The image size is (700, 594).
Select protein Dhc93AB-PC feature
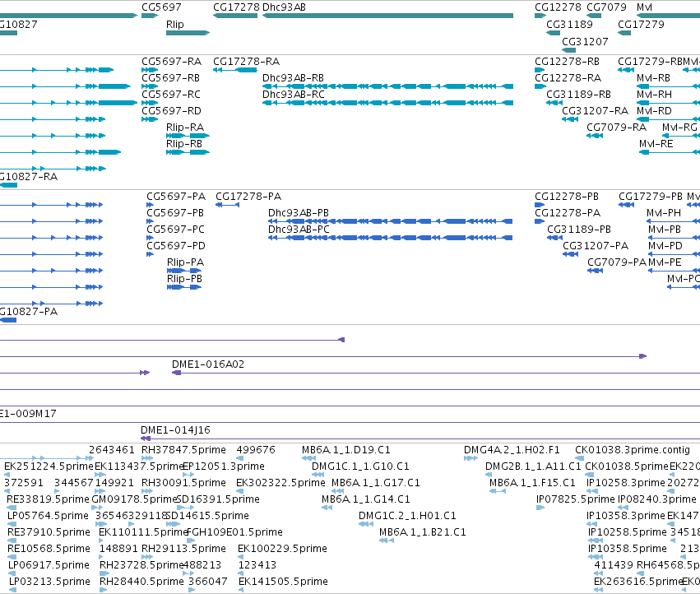pos(390,238)
